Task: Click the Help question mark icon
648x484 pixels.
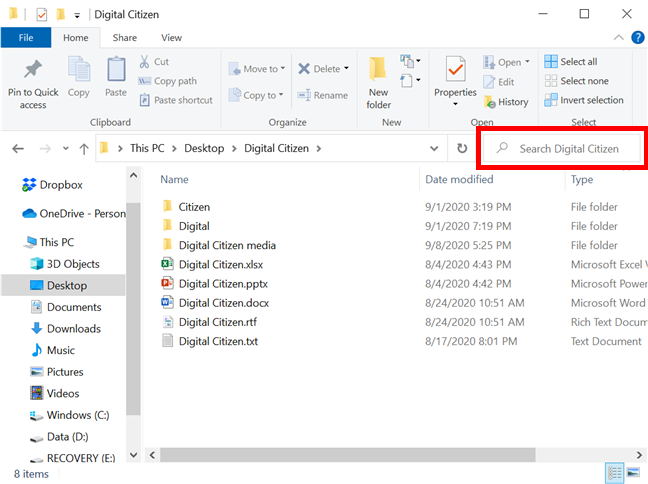Action: [x=638, y=38]
